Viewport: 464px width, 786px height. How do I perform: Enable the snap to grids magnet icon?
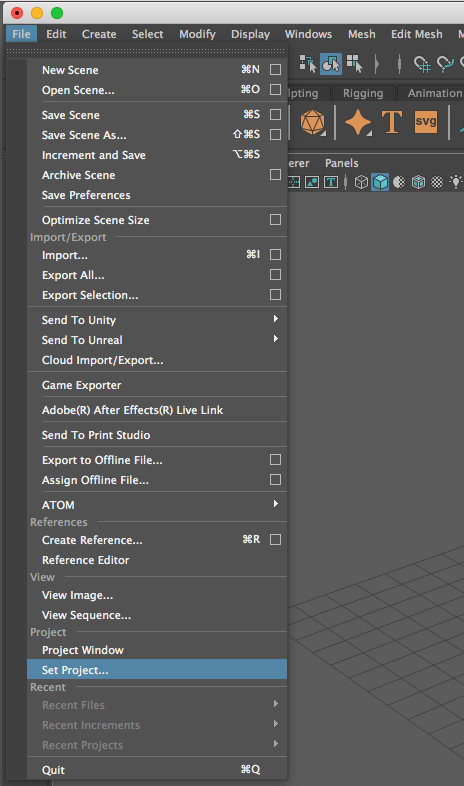(422, 64)
